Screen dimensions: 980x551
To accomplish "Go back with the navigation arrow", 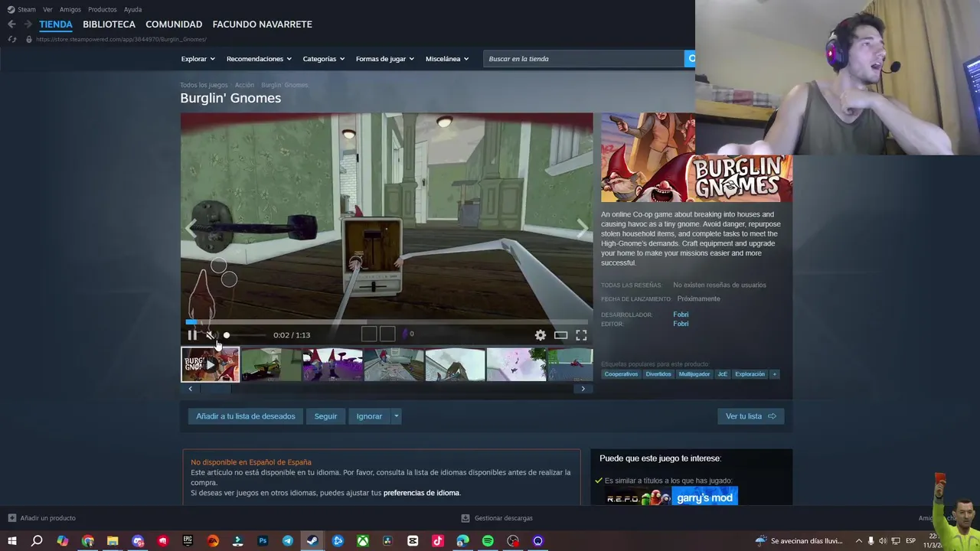I will tap(11, 24).
